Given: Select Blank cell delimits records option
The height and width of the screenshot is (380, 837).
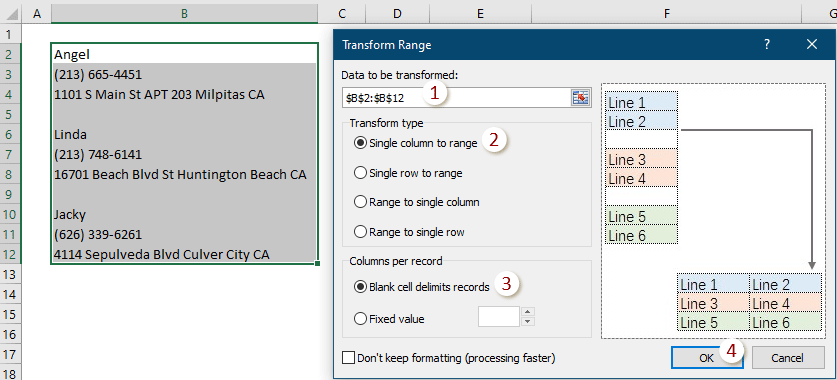Looking at the screenshot, I should 422,287.
